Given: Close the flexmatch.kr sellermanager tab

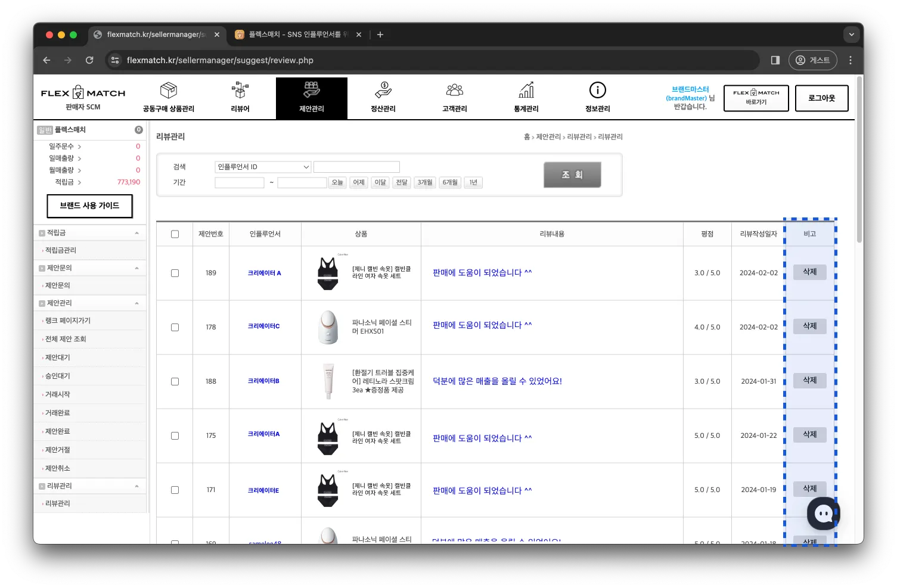Looking at the screenshot, I should (217, 35).
